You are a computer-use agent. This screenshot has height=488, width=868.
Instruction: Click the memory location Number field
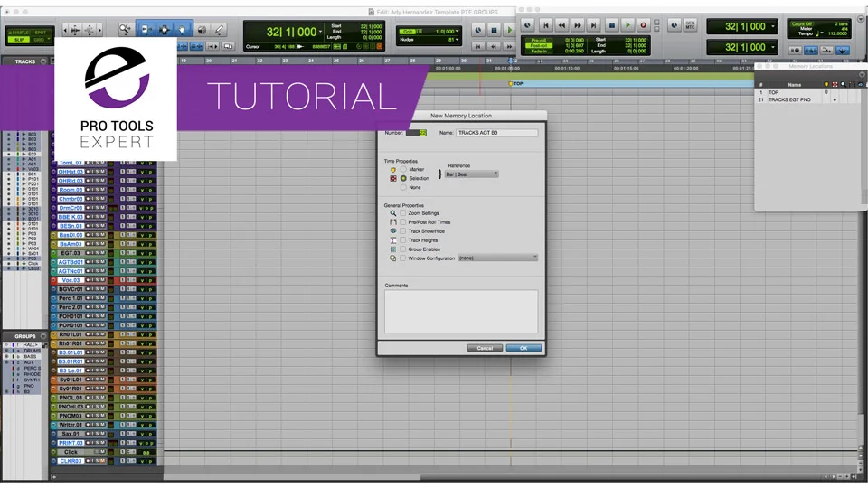pyautogui.click(x=416, y=133)
